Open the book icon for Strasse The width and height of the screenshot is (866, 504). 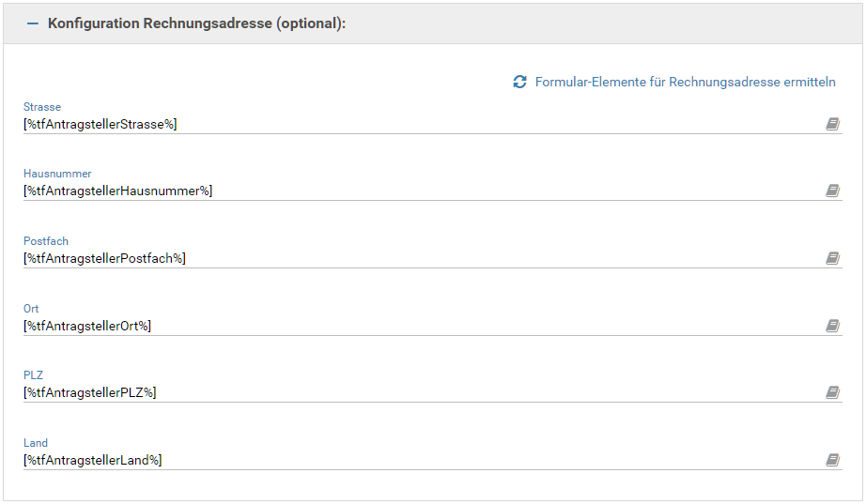coord(832,124)
